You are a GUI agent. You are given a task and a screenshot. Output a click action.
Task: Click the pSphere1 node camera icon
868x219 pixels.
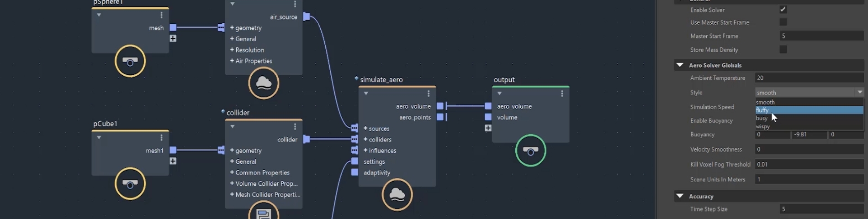click(130, 61)
